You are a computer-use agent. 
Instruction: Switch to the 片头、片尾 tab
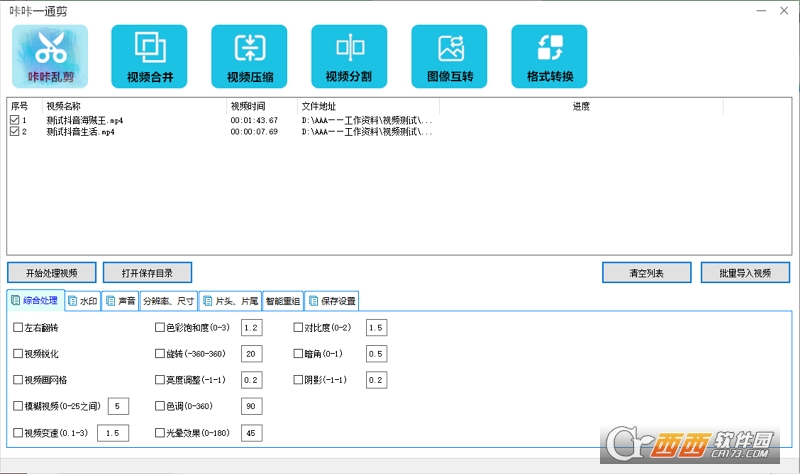click(231, 301)
